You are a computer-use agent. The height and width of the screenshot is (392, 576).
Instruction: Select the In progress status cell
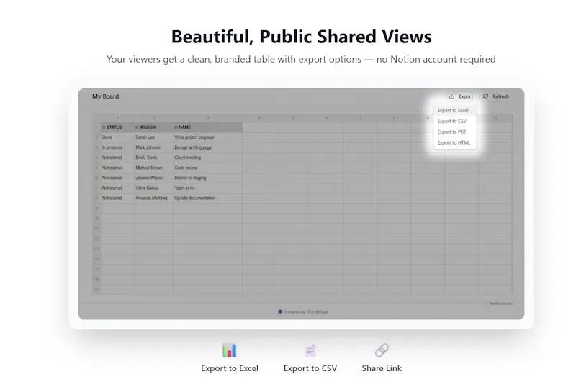117,147
